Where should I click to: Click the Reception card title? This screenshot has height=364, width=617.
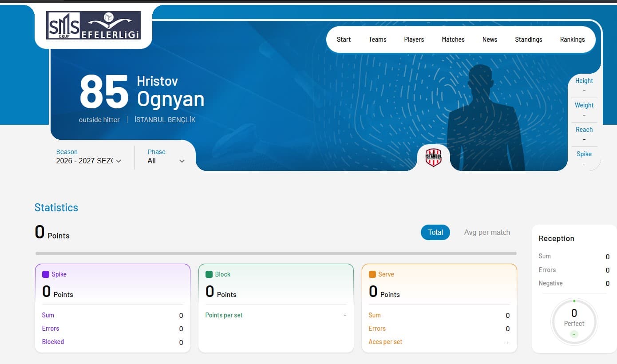(557, 238)
